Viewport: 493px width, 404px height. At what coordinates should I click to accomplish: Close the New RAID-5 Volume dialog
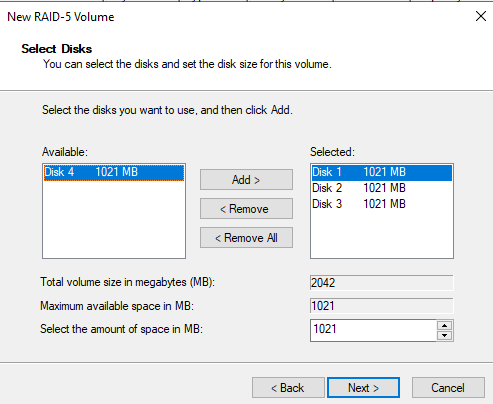click(x=481, y=16)
